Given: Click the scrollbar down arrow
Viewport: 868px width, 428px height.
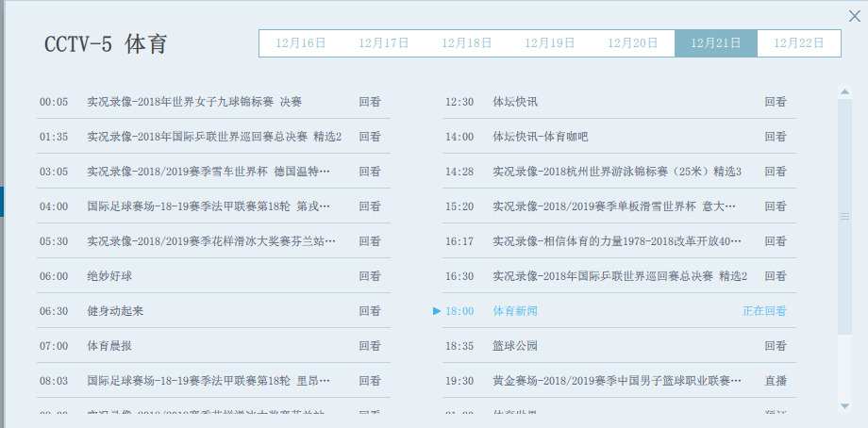Looking at the screenshot, I should (844, 406).
